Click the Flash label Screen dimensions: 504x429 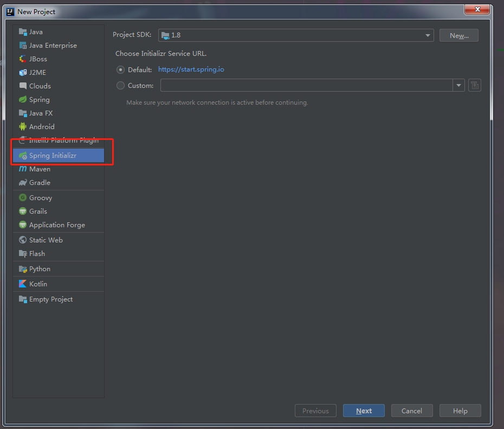(x=37, y=253)
